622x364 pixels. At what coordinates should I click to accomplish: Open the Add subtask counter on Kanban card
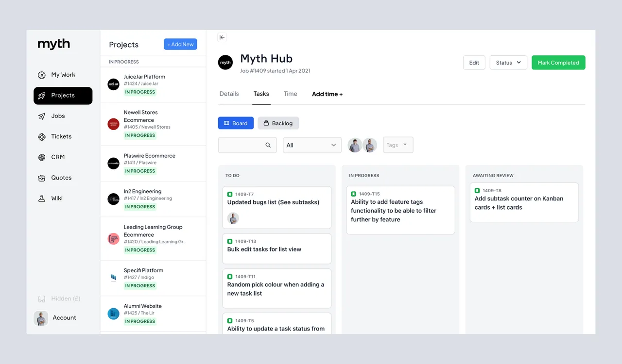[x=524, y=202]
